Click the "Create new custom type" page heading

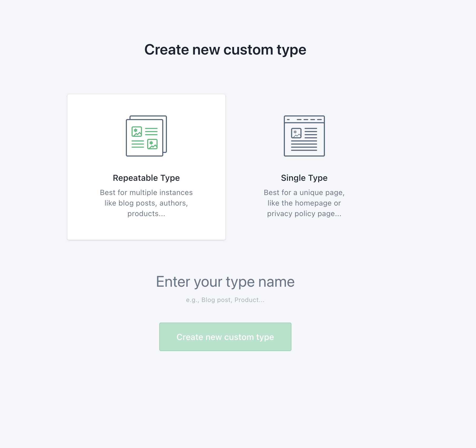point(225,50)
